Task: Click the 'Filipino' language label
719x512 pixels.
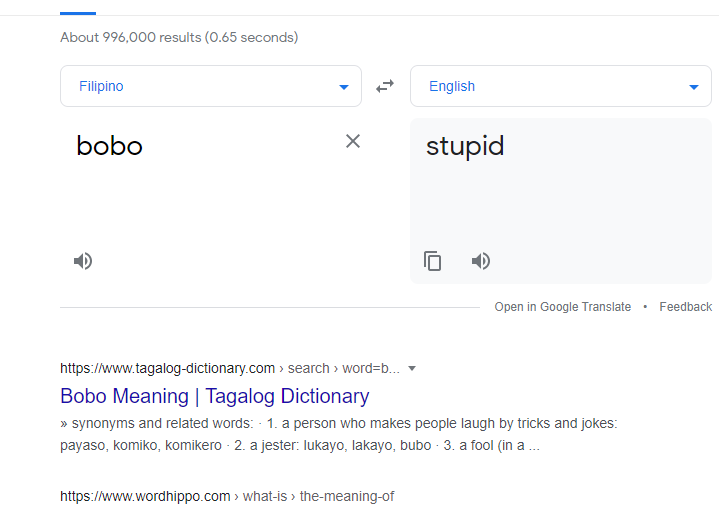Action: (x=101, y=86)
